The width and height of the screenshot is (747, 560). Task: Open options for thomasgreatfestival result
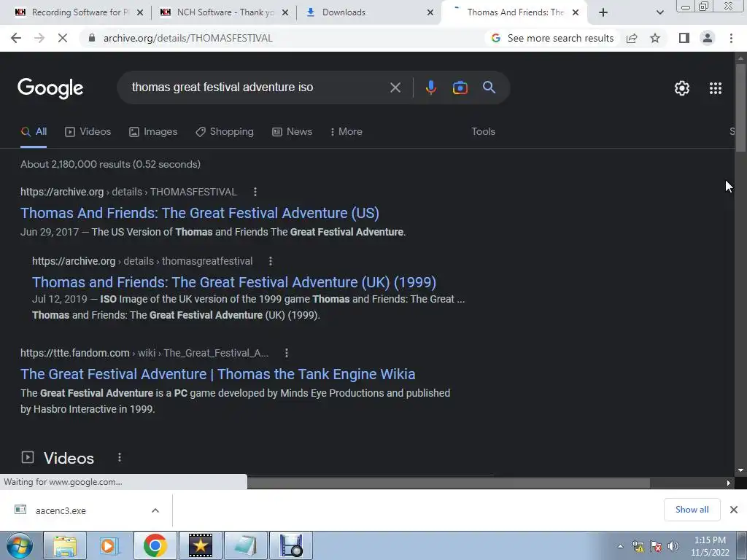tap(271, 261)
